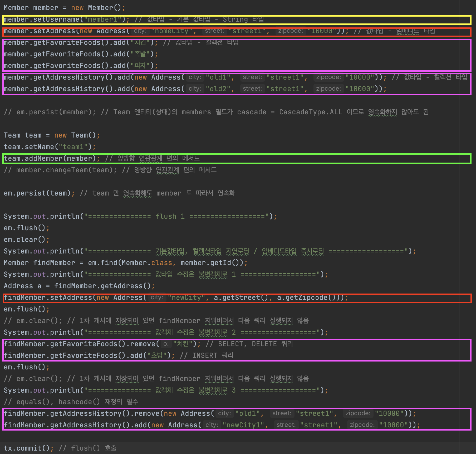Click the uncommented em.clear(); line

27,240
